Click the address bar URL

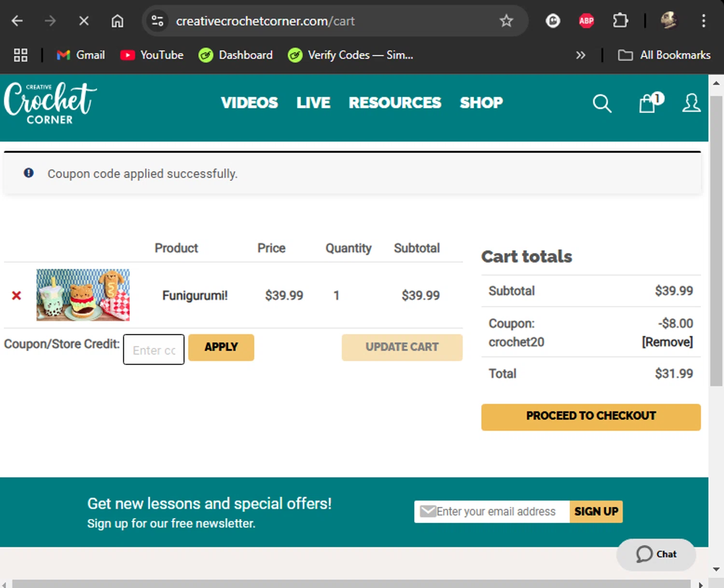[x=265, y=21]
